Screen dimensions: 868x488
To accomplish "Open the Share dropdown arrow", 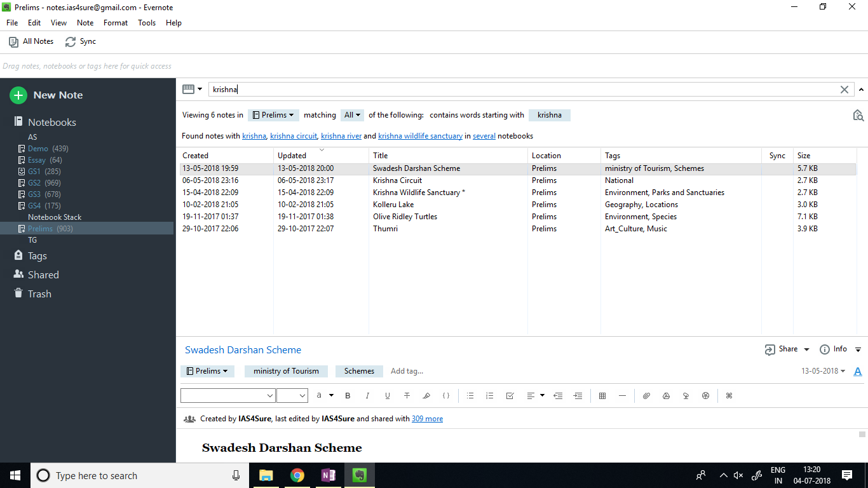I will pos(806,349).
